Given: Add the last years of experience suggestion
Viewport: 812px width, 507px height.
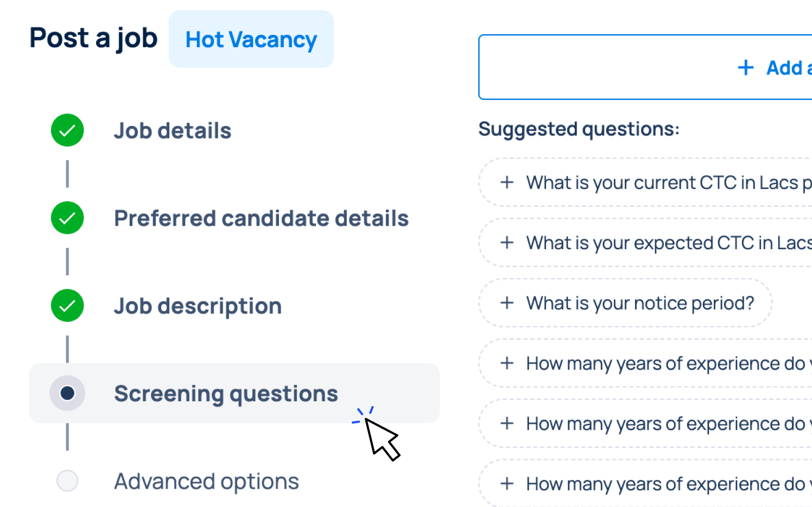Looking at the screenshot, I should [665, 484].
